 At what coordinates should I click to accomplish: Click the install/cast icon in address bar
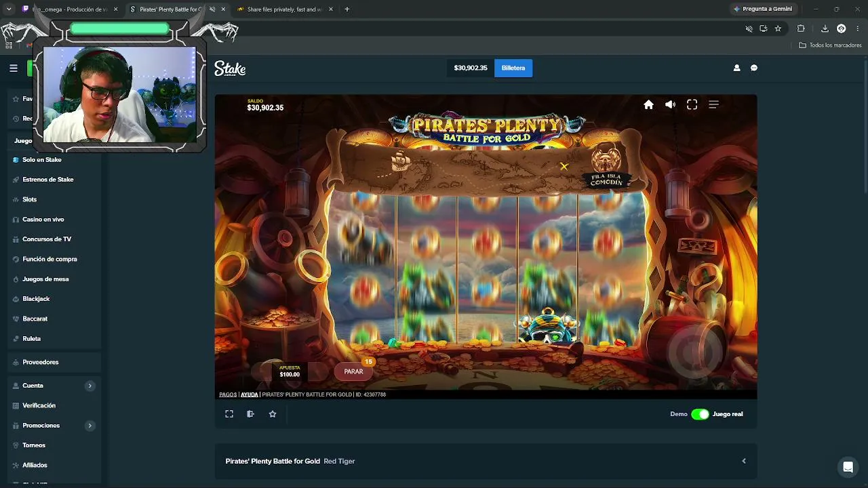[764, 28]
